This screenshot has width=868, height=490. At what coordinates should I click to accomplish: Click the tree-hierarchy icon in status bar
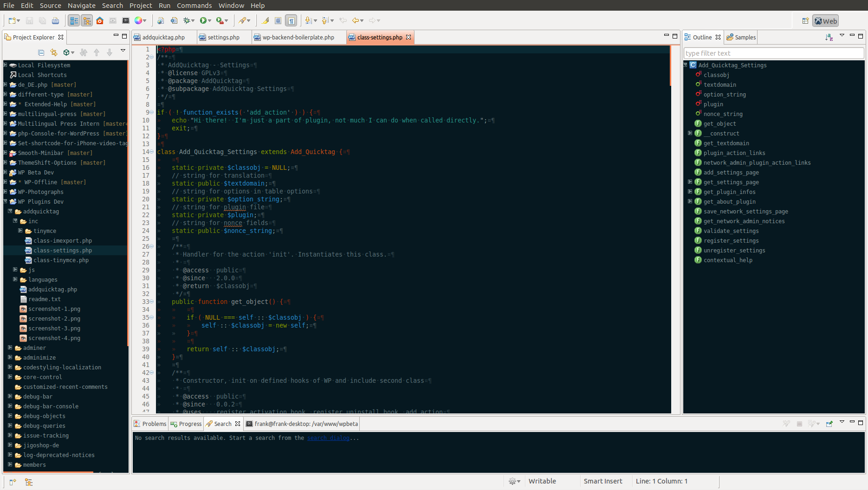tap(29, 482)
